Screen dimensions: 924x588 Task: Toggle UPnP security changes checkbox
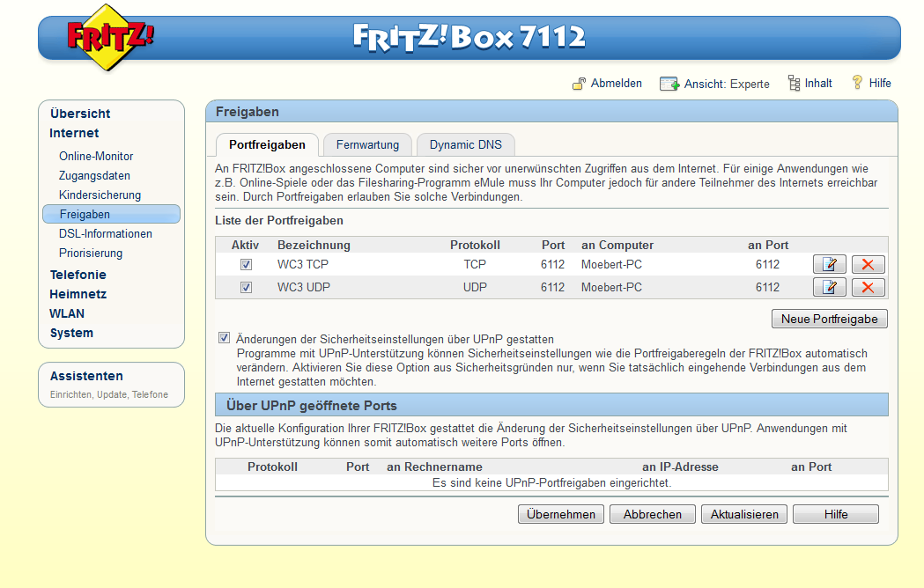[x=224, y=338]
